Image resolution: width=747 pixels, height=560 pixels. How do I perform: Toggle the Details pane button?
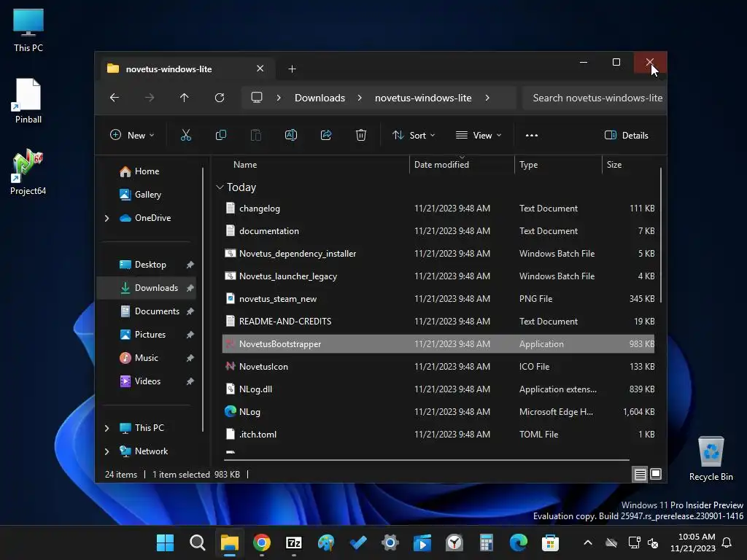coord(626,135)
